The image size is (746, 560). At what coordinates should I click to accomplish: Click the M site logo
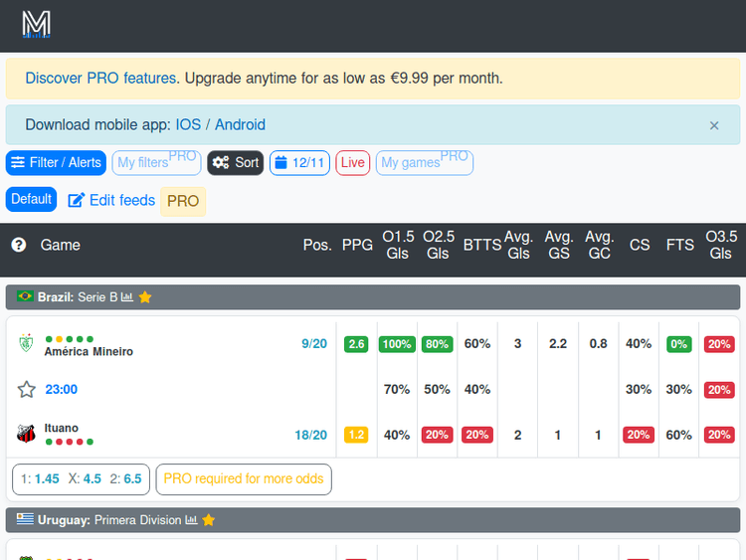(36, 24)
